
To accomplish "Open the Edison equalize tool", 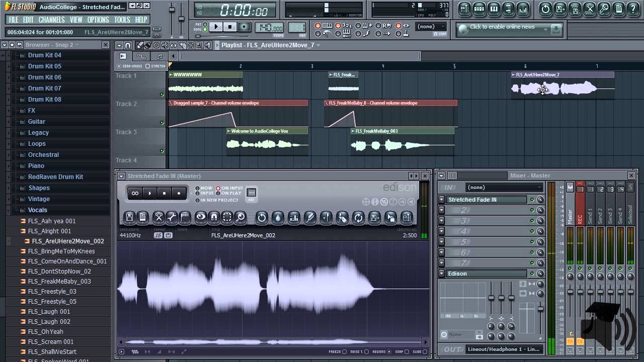I will point(294,217).
